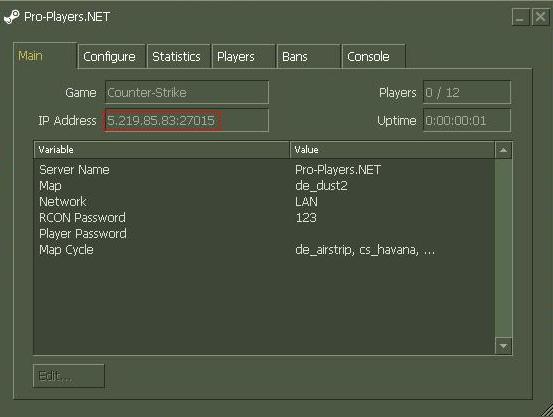
Task: Sort list by Value column header
Action: [x=392, y=150]
